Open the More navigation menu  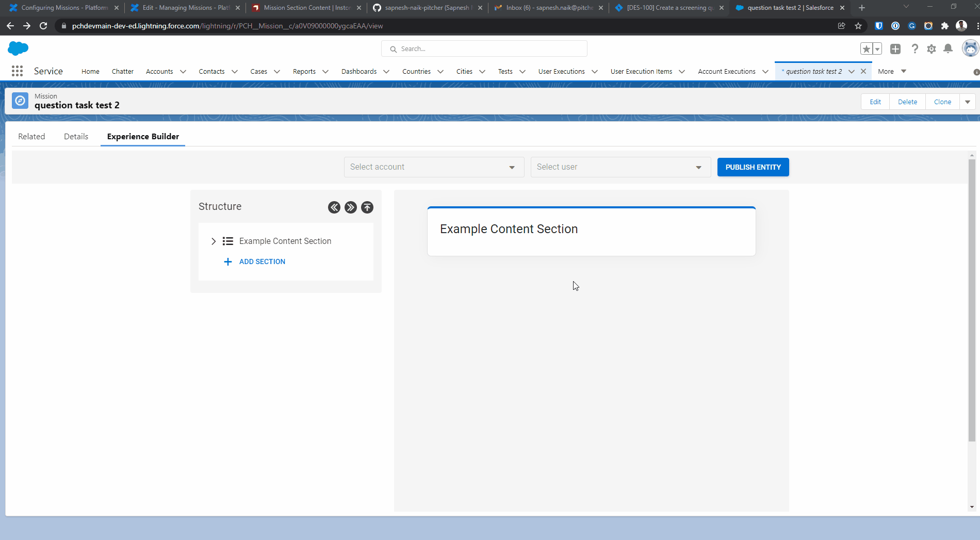click(x=892, y=72)
